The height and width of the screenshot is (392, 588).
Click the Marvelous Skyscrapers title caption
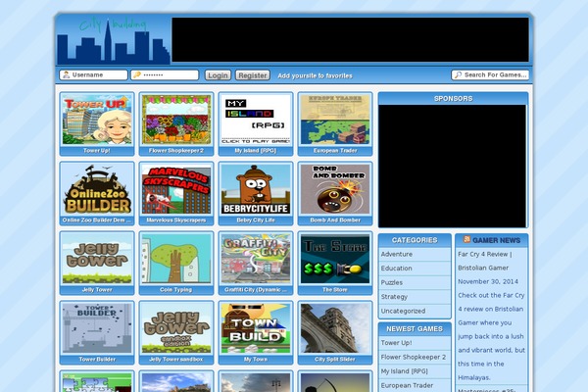coord(175,220)
